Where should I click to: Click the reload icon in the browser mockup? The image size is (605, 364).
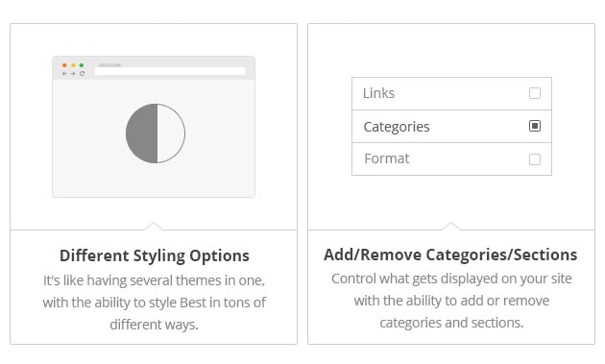(82, 73)
